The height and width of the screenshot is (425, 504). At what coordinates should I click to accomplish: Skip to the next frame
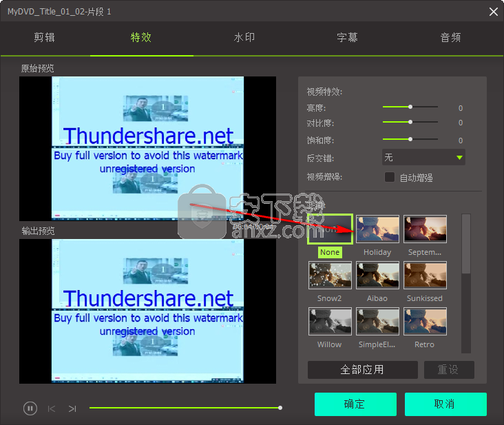72,408
